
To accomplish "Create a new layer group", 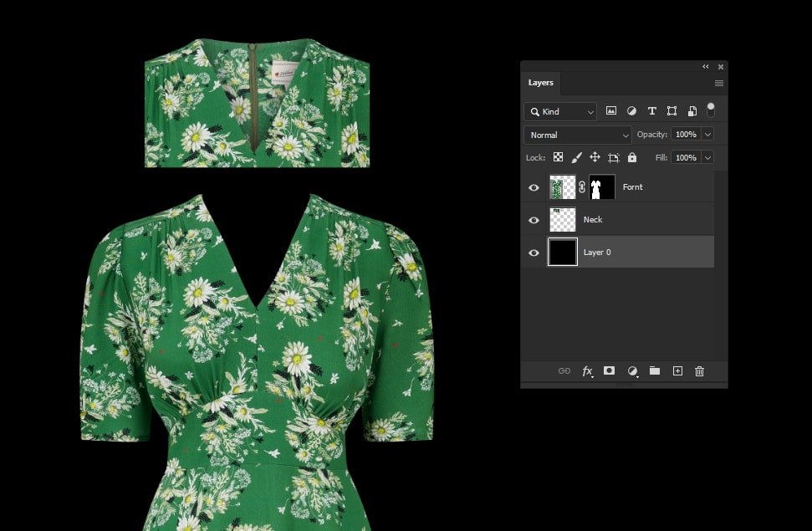I will tap(655, 370).
